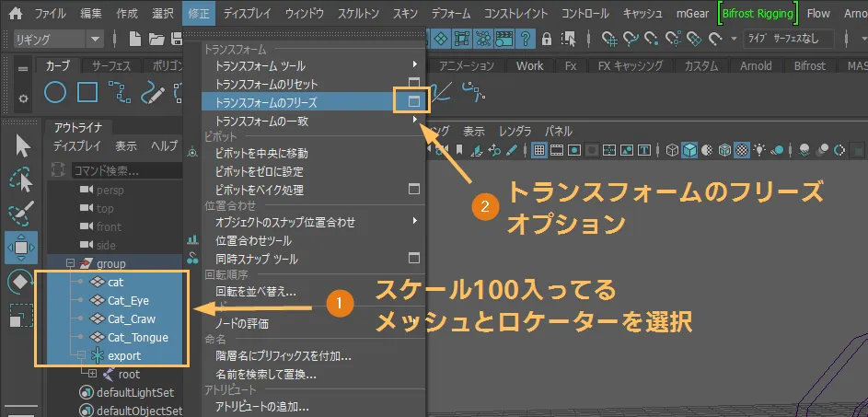Open the トランスフォームのフリーズ option box
Viewport: 868px width, 417px height.
(413, 102)
